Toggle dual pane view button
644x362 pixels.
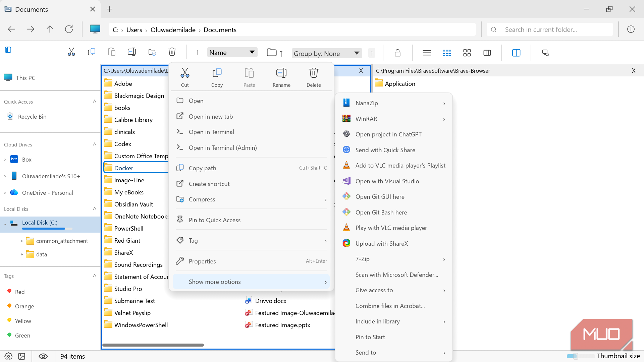[x=516, y=53]
